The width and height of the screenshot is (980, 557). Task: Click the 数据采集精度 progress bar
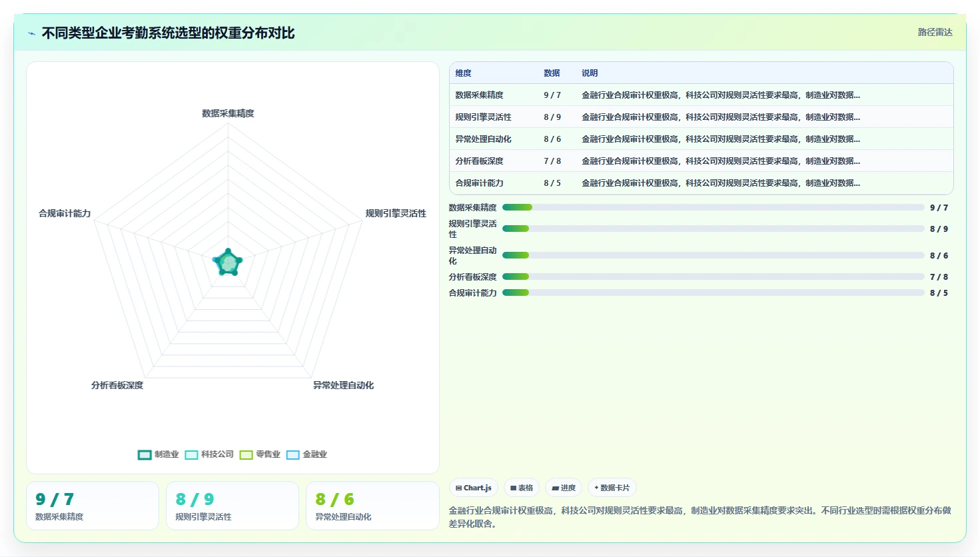(x=714, y=207)
